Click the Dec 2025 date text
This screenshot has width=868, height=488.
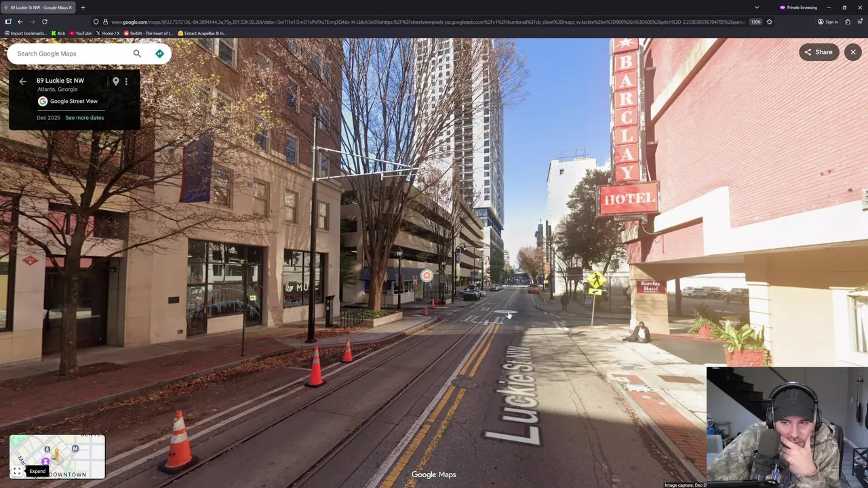click(x=48, y=118)
